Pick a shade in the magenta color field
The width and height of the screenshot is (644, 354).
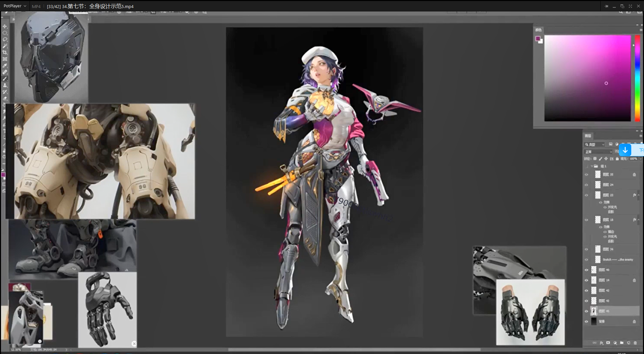click(587, 78)
